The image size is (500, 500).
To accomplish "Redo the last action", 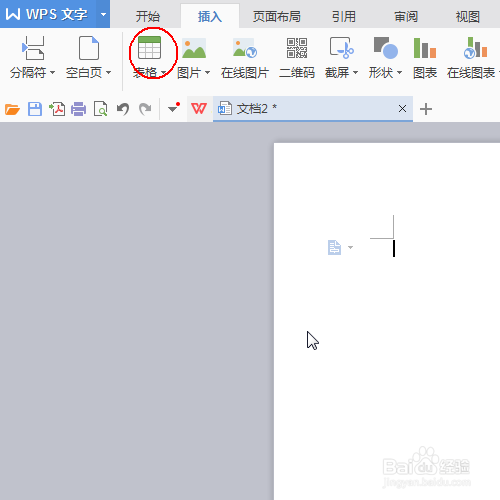I will click(x=145, y=109).
